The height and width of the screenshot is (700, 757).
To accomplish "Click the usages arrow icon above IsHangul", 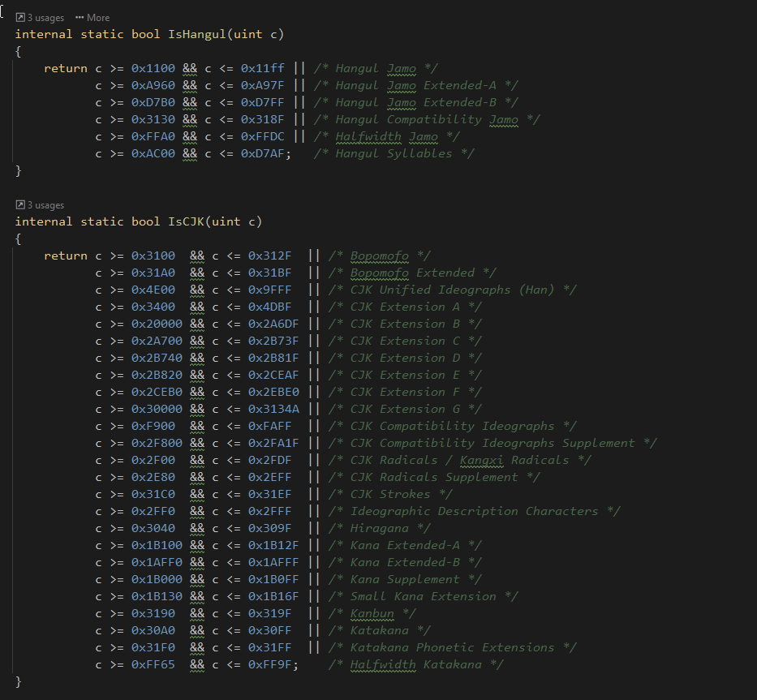I will 20,17.
